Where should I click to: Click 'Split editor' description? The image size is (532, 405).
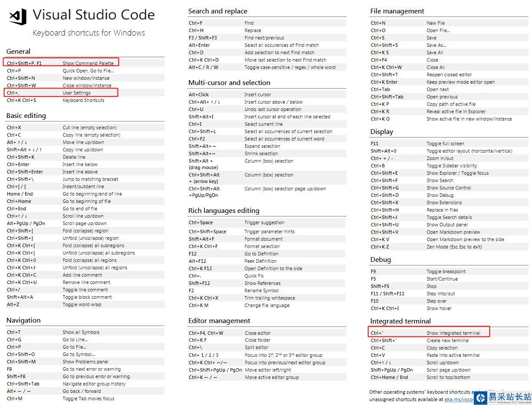(256, 347)
